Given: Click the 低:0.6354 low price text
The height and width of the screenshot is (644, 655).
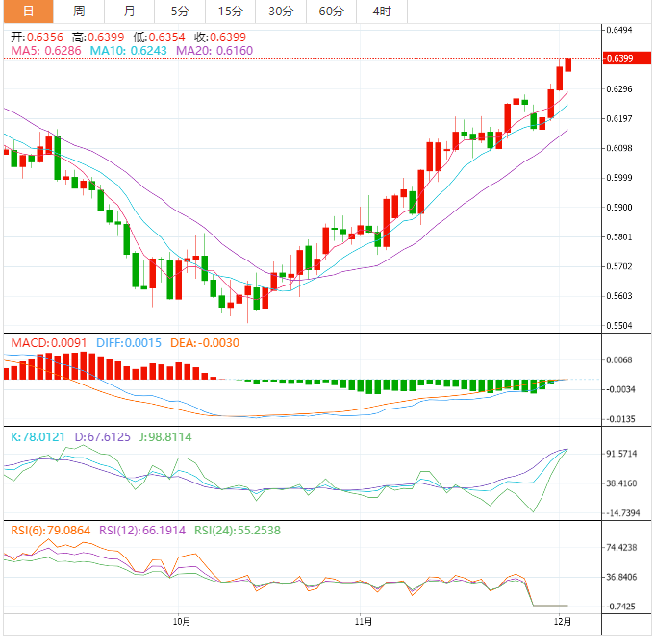Looking at the screenshot, I should 159,37.
